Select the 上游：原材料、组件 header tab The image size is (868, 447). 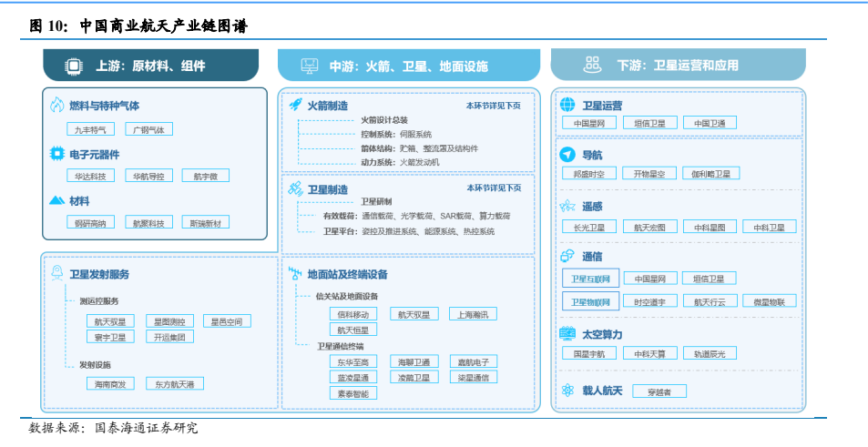pyautogui.click(x=151, y=66)
